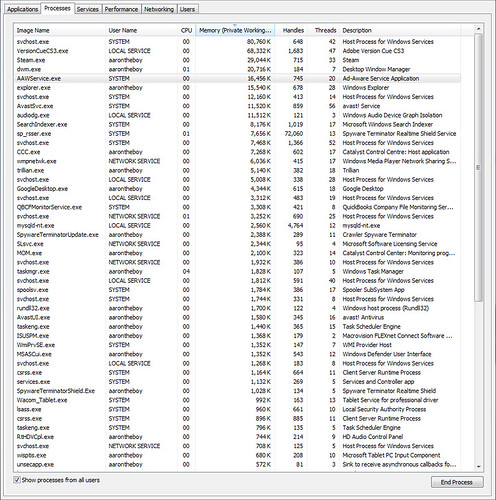Screen dimensions: 496x500
Task: Sort by Threads column header
Action: tap(323, 30)
